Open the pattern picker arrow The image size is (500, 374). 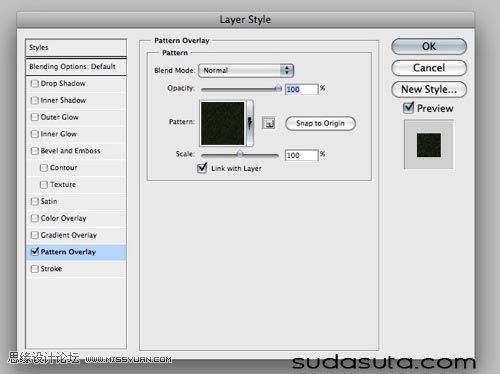point(250,123)
